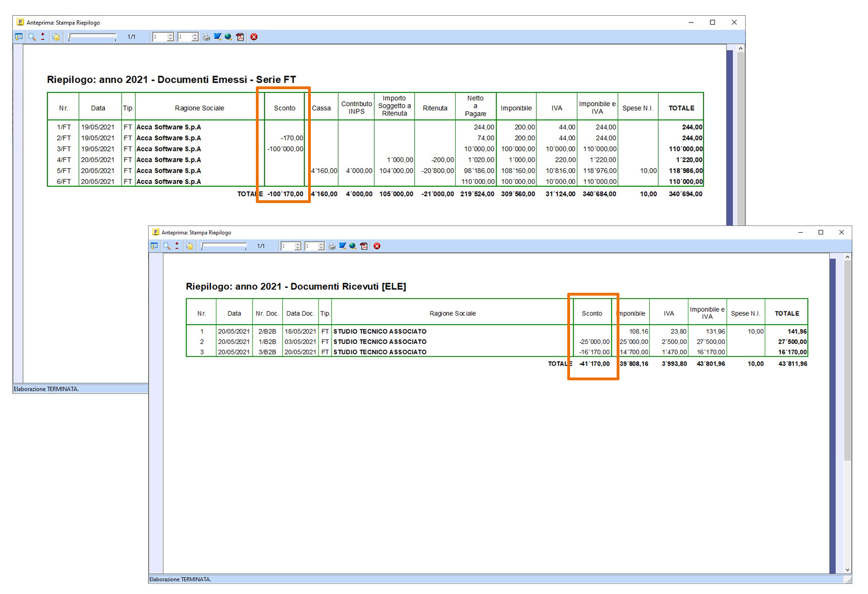Click the vertical scrollbar thumb in Documenti Ricevuti window
This screenshot has height=594, width=868.
[x=847, y=361]
